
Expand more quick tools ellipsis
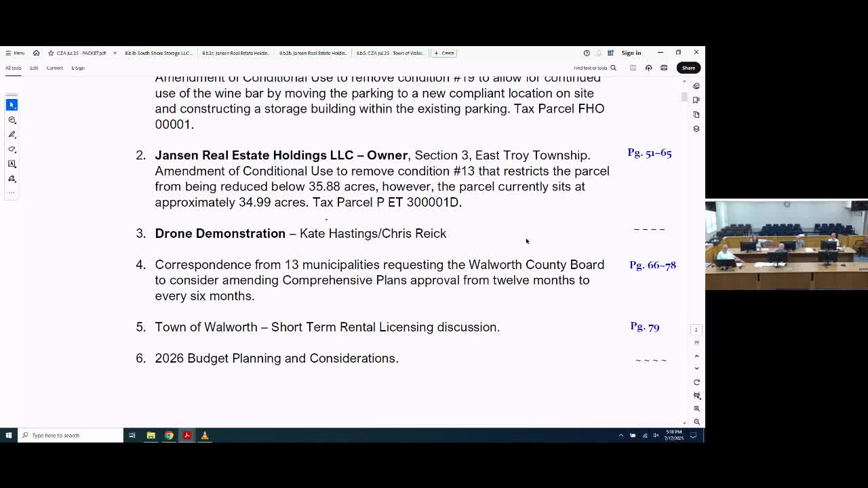[12, 192]
